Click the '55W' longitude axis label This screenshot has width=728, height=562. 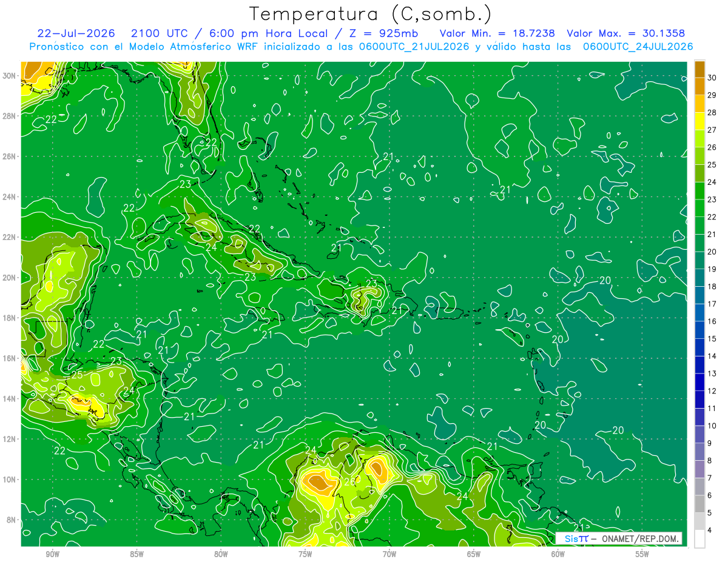click(x=642, y=554)
